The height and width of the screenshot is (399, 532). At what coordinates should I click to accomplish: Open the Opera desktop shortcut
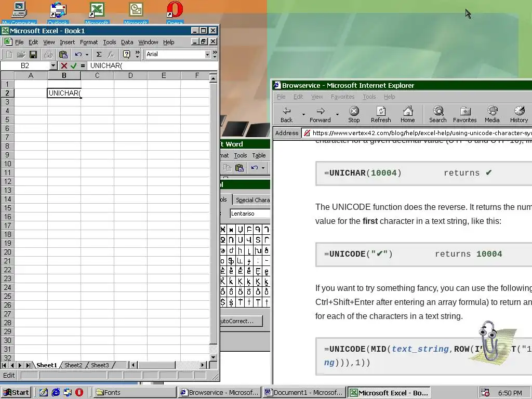pos(175,13)
